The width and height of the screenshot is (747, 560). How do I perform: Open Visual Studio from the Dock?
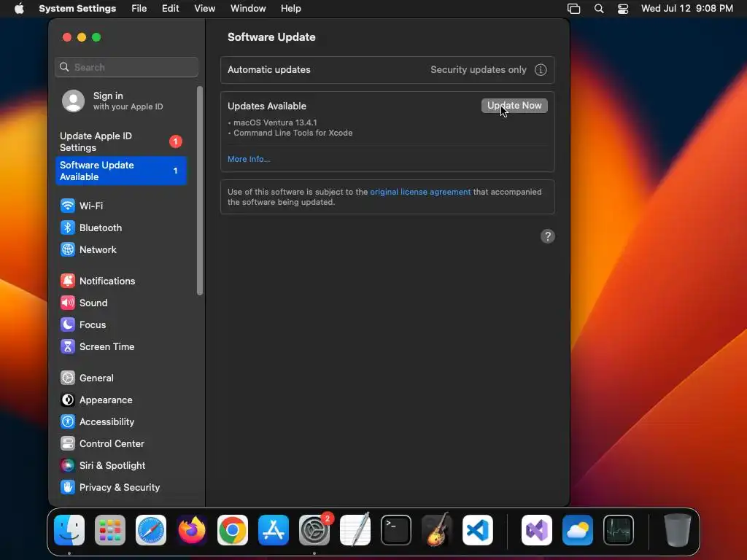point(537,529)
